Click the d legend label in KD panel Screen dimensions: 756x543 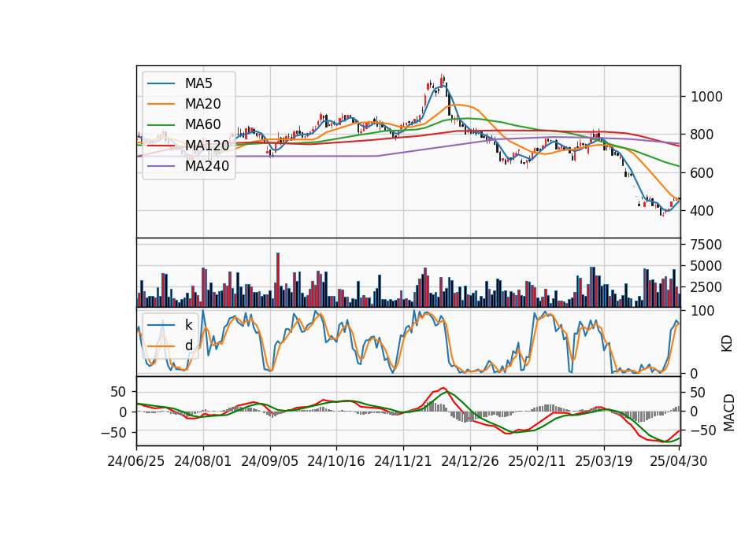188,345
